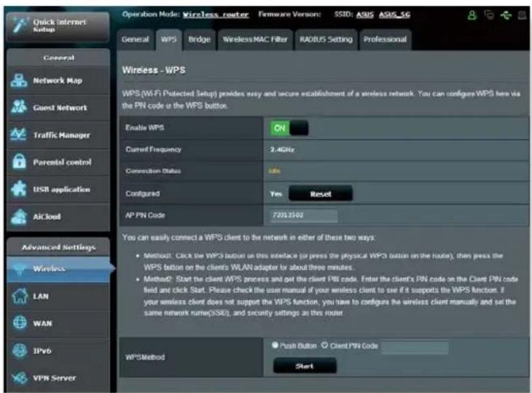Click the ASUS_5G SSID link
The image size is (532, 393).
click(x=394, y=15)
